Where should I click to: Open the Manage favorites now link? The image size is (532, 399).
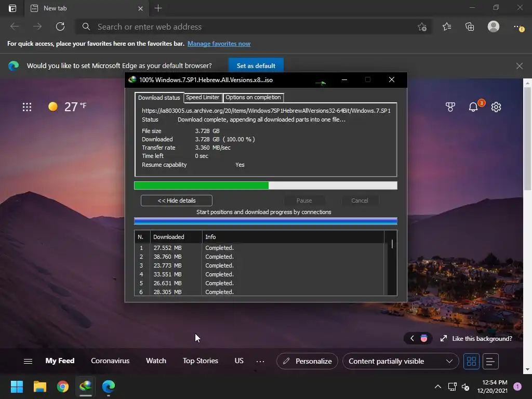pos(219,44)
